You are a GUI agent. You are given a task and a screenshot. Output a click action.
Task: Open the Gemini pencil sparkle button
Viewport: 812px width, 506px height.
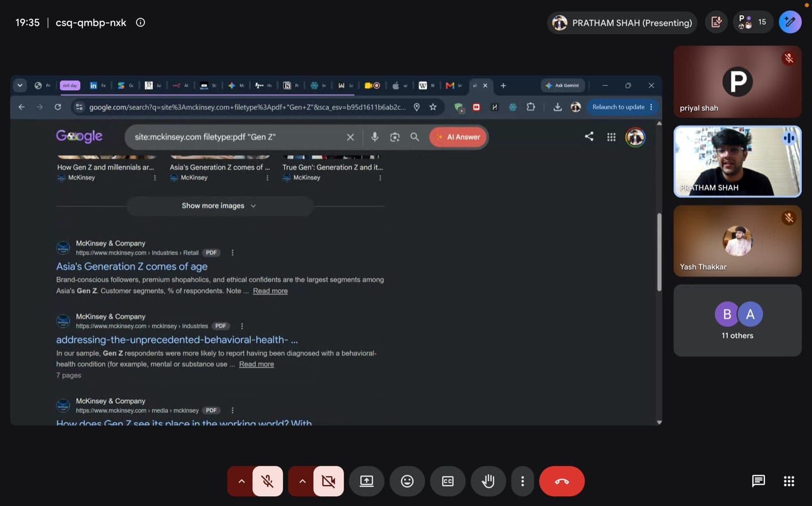point(790,22)
